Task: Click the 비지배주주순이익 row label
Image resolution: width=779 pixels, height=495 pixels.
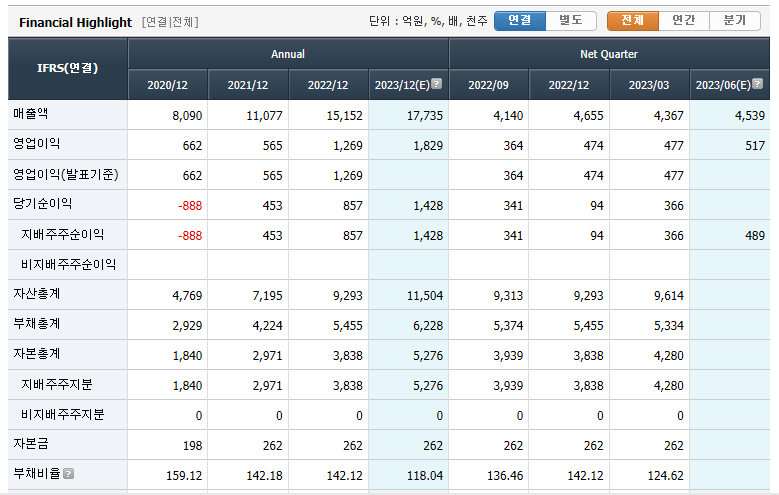Action: tap(69, 264)
